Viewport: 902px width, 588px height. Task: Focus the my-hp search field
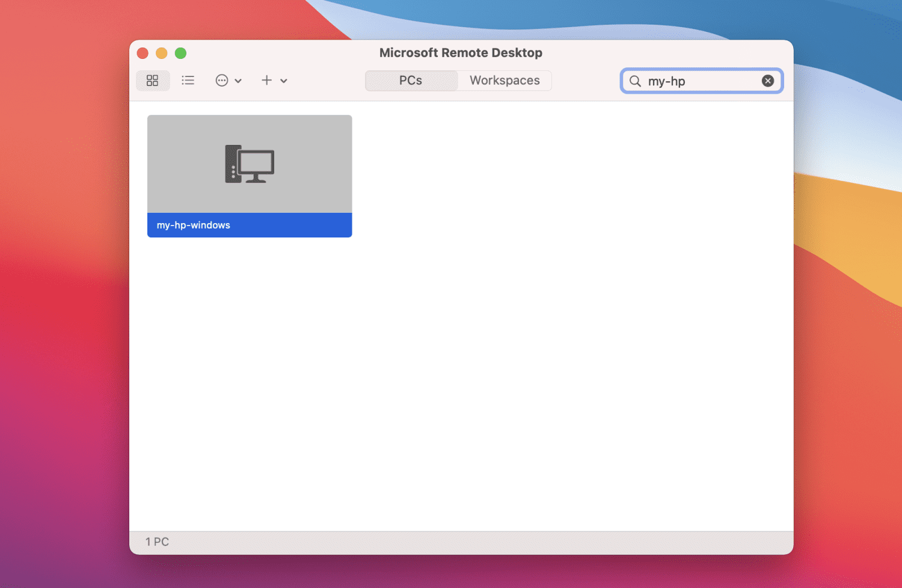tap(701, 81)
